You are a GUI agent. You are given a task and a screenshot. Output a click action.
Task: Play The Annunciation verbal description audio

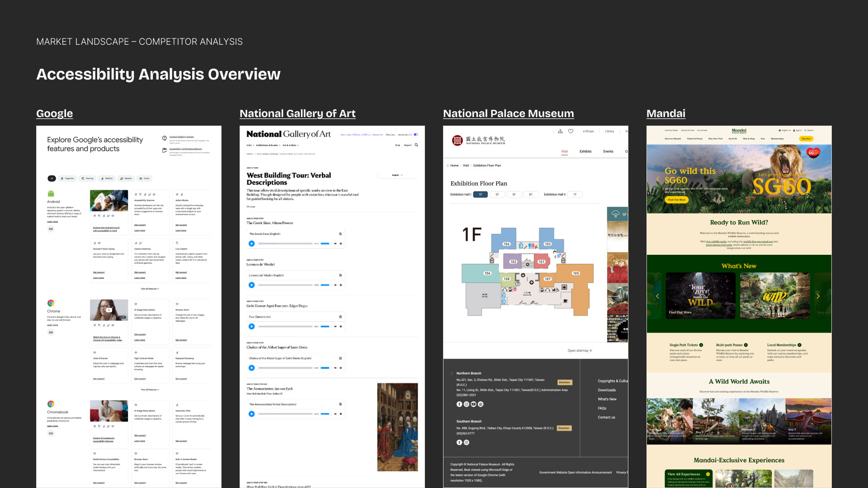(252, 414)
